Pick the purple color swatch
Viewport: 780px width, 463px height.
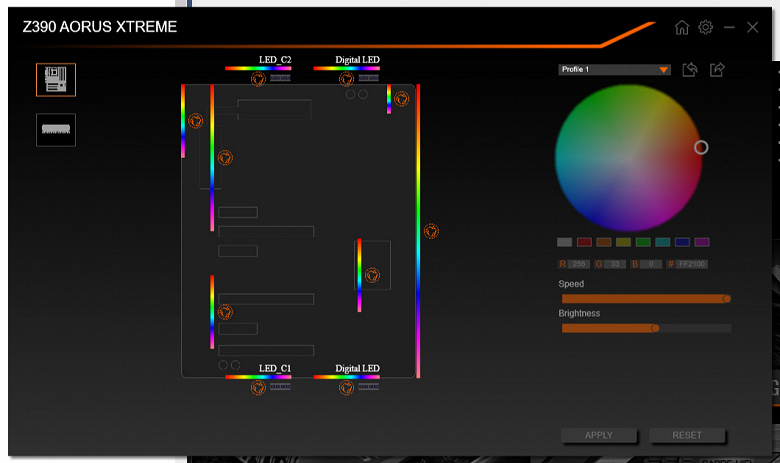click(702, 242)
